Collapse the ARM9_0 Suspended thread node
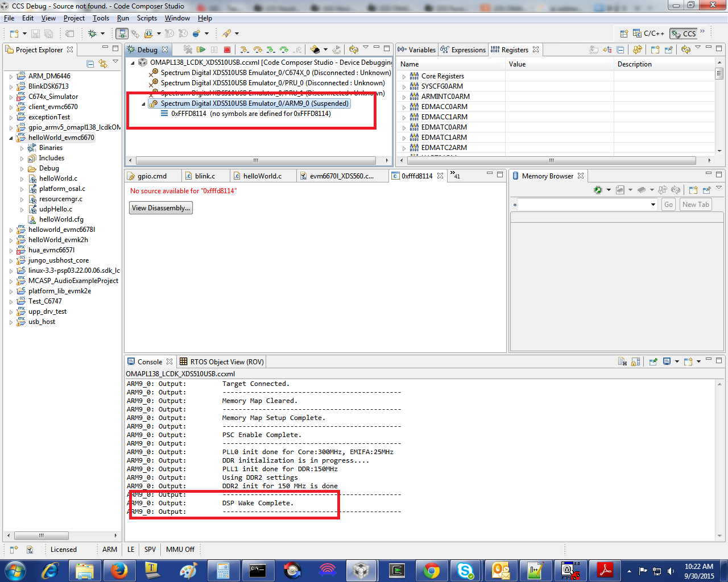728x582 pixels. 143,103
